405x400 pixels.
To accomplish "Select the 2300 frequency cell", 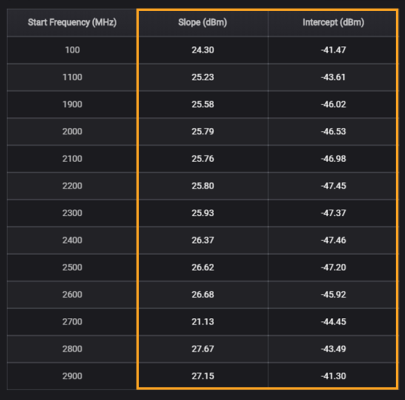I will coord(72,213).
